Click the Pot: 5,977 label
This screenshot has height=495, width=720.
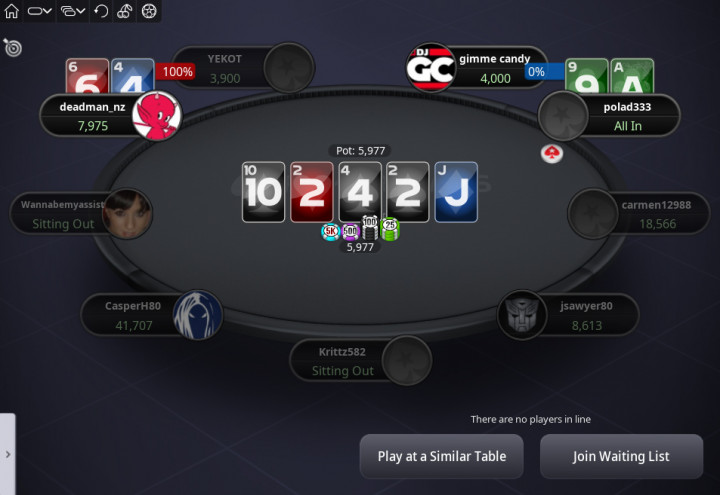(x=360, y=151)
